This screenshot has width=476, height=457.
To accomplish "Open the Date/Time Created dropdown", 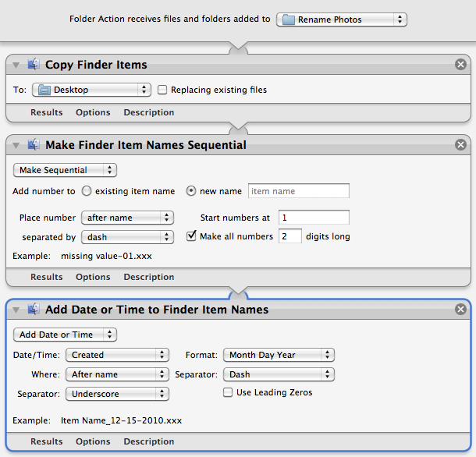I will click(117, 355).
